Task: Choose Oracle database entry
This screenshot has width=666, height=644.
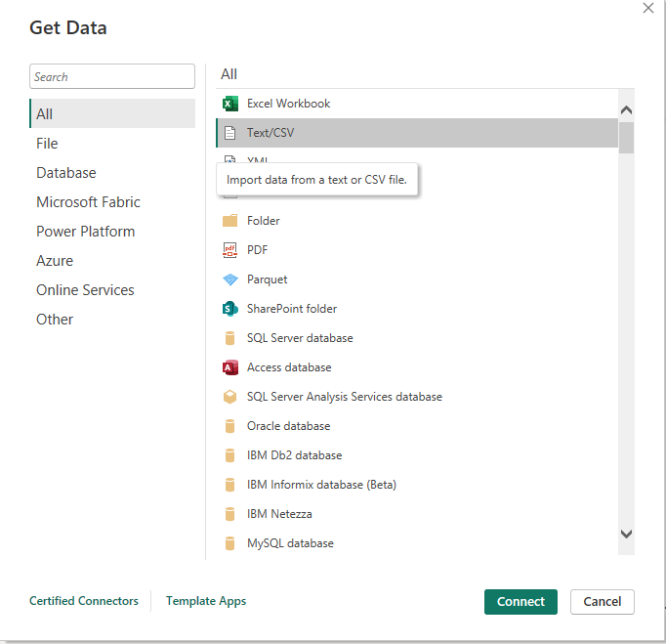Action: pos(417,426)
